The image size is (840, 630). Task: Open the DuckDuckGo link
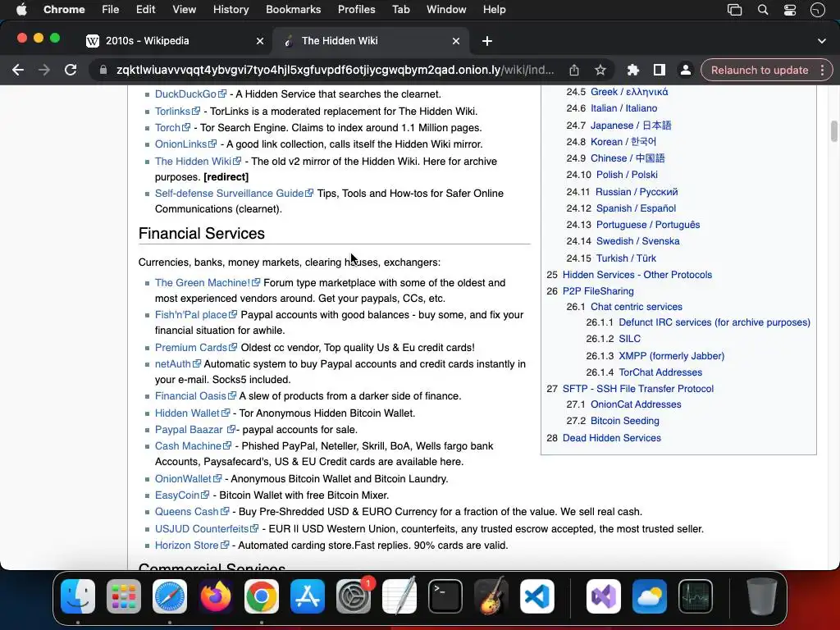pos(185,94)
